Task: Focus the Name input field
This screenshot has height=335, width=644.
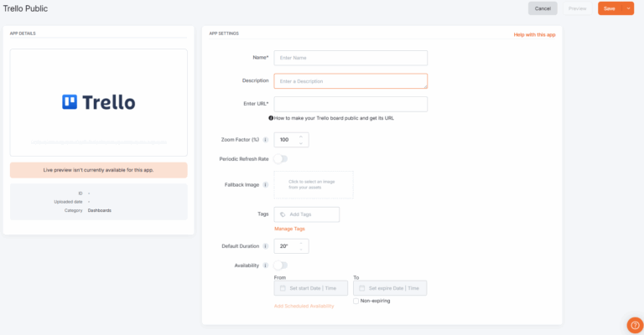Action: [x=351, y=58]
